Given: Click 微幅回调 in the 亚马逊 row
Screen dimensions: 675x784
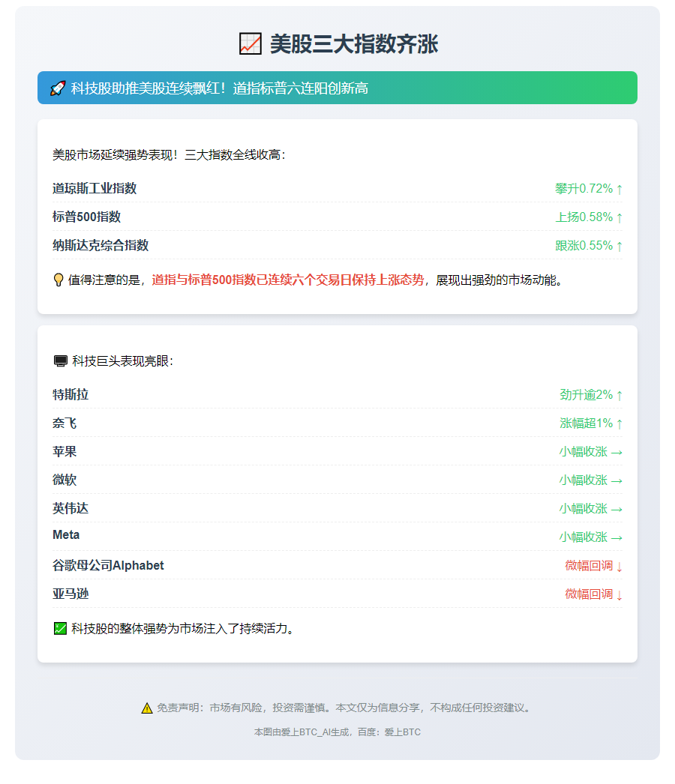Looking at the screenshot, I should (589, 594).
